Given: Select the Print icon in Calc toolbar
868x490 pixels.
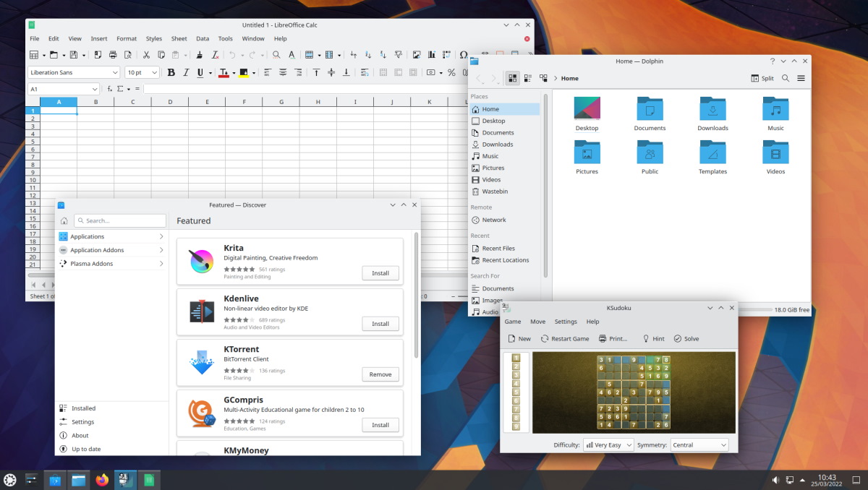Looking at the screenshot, I should 113,55.
